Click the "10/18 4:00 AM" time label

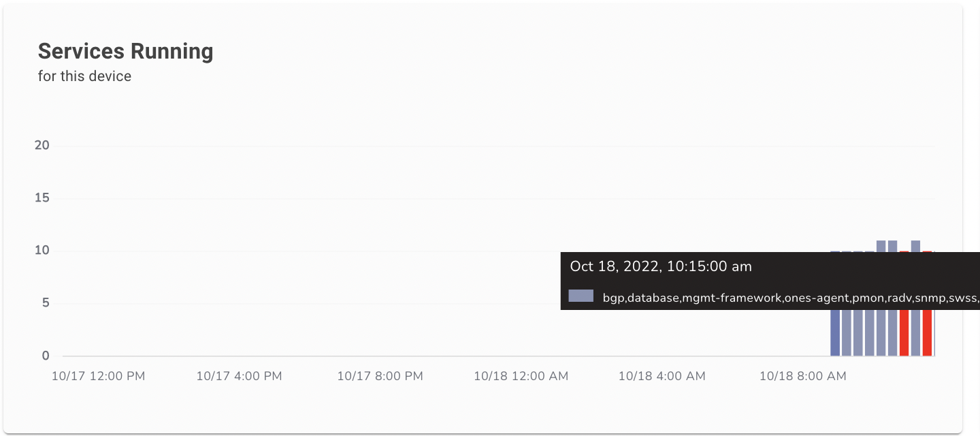pos(661,376)
